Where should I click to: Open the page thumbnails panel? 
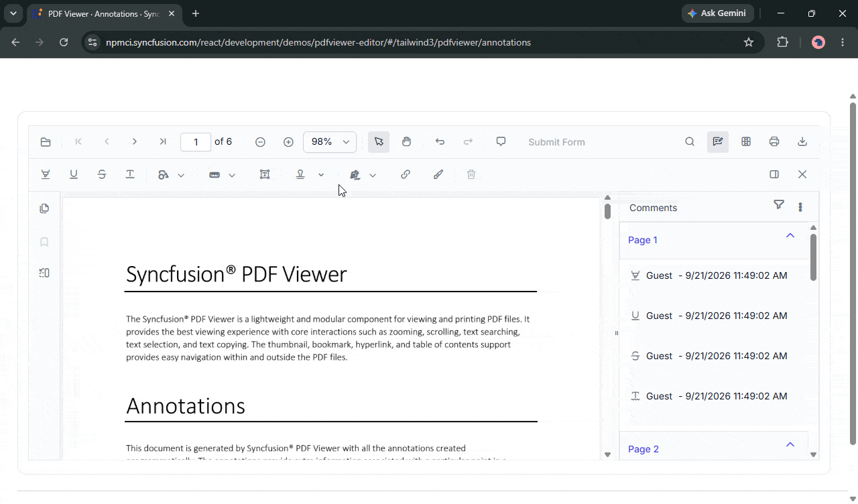(44, 208)
